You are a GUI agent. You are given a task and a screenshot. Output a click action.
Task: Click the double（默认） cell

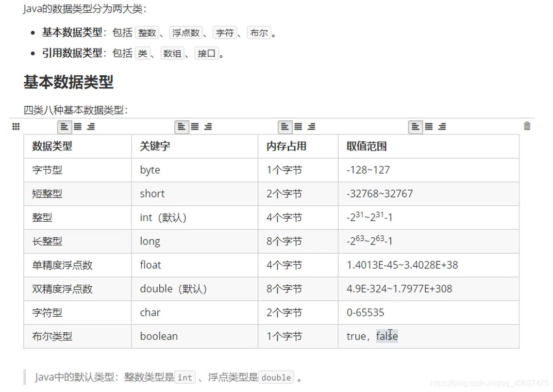coord(195,289)
